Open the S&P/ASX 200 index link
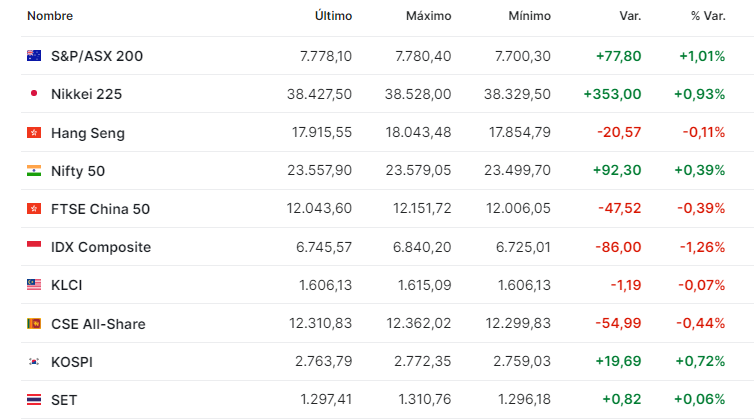Viewport: 754px width, 419px height. pyautogui.click(x=97, y=56)
